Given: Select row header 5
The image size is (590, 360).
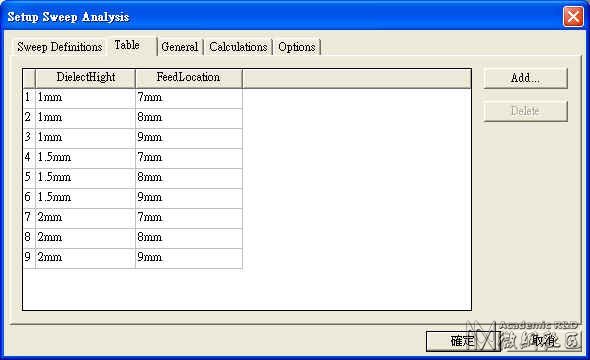Looking at the screenshot, I should click(29, 178).
